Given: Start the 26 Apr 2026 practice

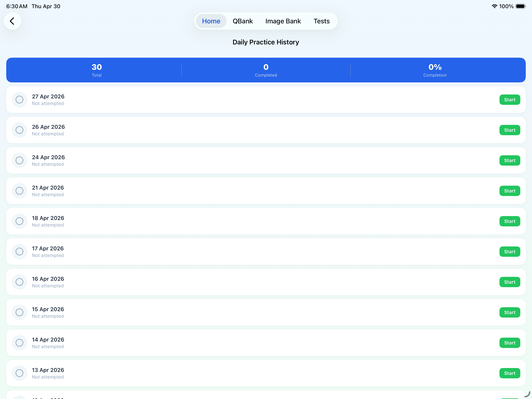Looking at the screenshot, I should tap(510, 130).
